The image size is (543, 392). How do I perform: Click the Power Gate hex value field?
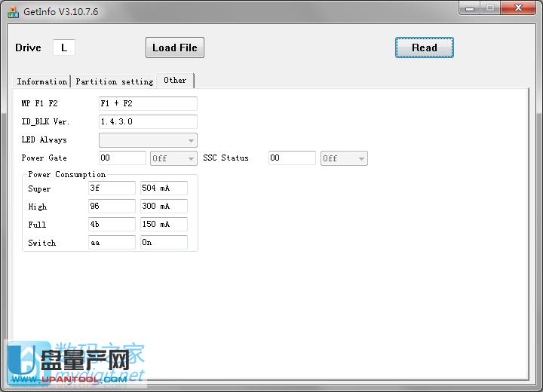[x=122, y=158]
